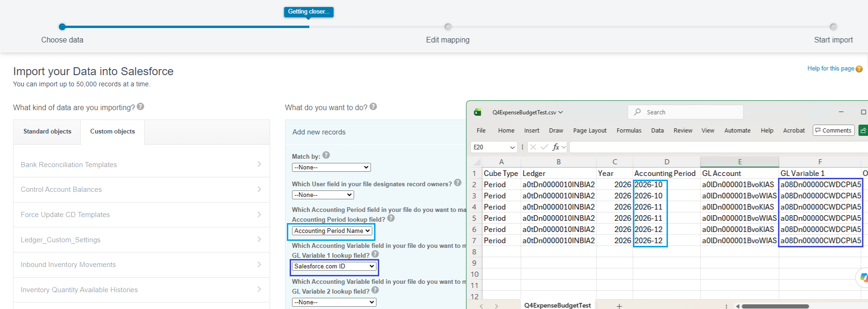Click help icon beside record owners question

[458, 183]
